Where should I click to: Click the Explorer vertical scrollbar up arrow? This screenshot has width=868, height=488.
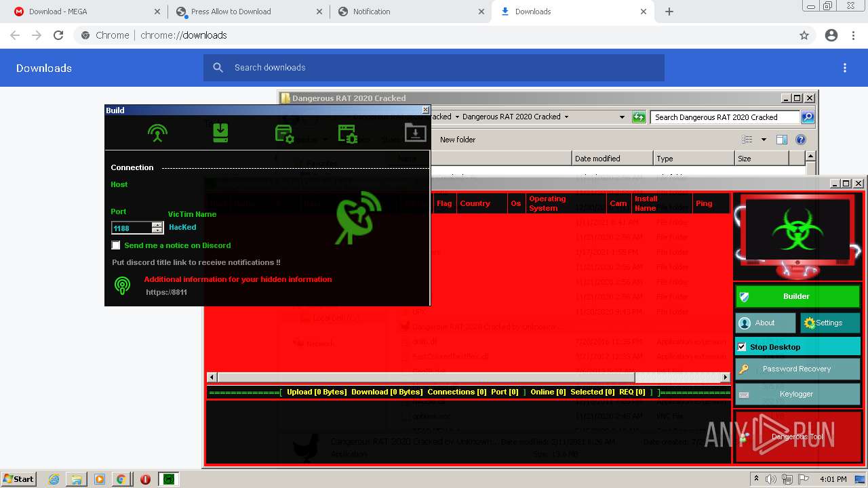pyautogui.click(x=810, y=157)
